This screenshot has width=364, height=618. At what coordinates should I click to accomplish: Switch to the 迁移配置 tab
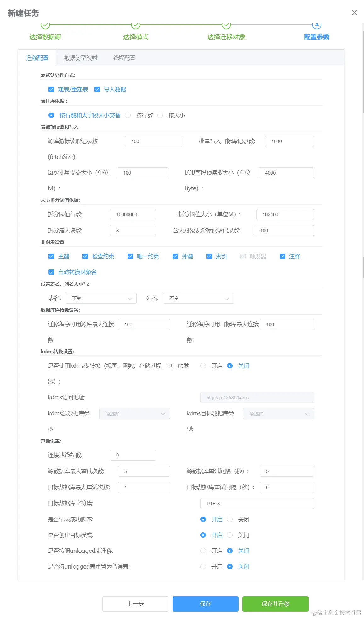(x=37, y=58)
